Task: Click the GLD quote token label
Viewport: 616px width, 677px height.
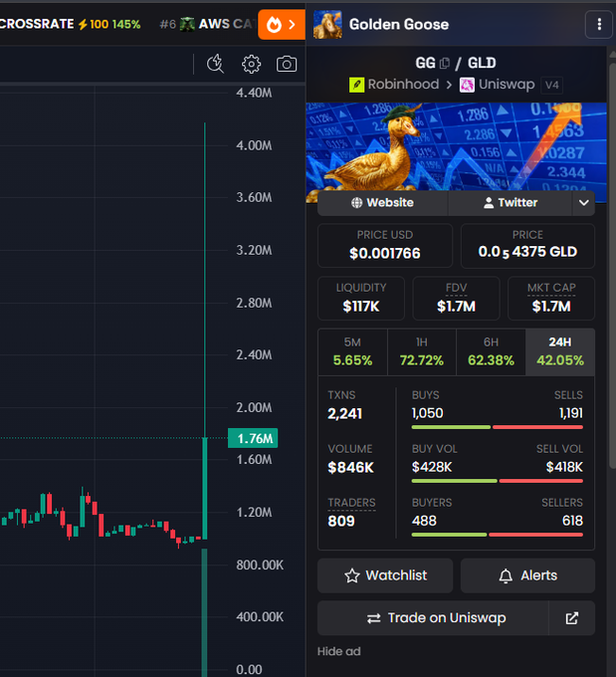Action: click(x=482, y=63)
